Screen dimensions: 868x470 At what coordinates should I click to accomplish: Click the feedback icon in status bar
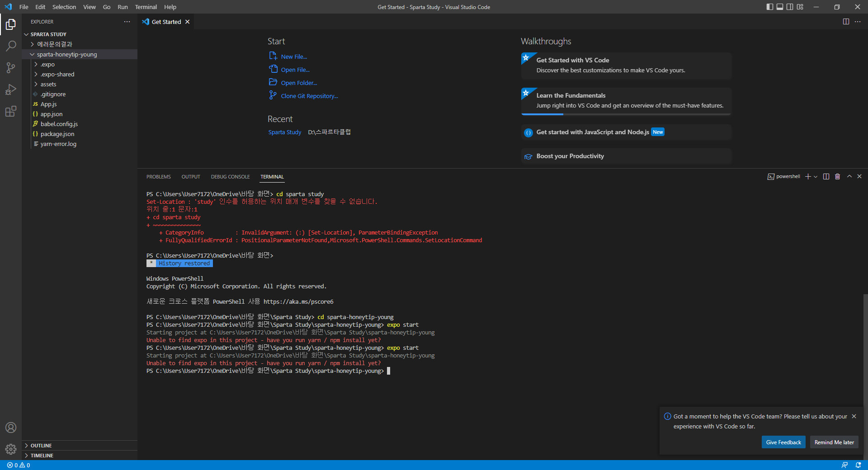(x=844, y=465)
